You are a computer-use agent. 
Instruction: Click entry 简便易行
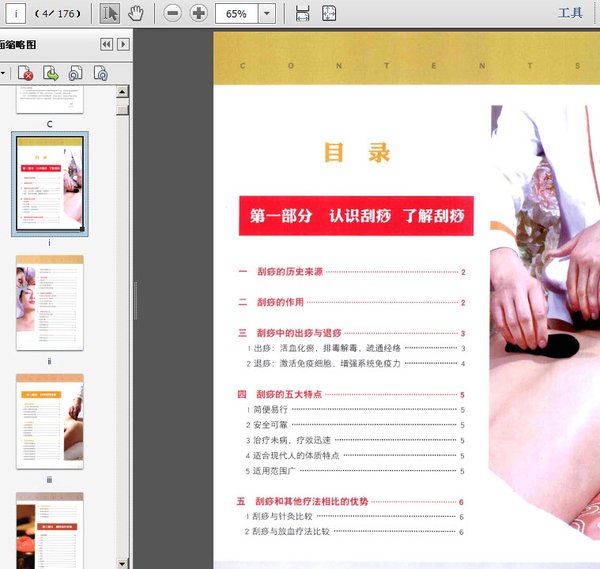[270, 409]
